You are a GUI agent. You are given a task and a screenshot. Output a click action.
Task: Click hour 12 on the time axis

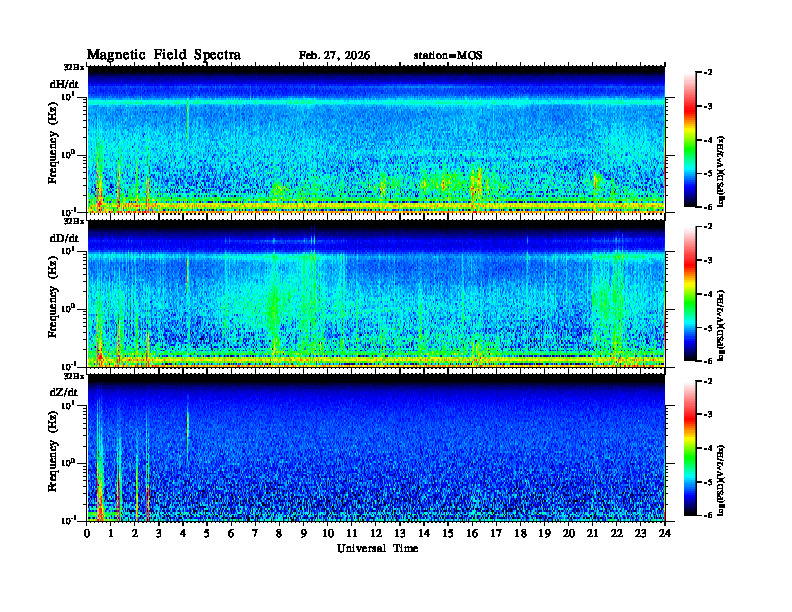point(376,534)
